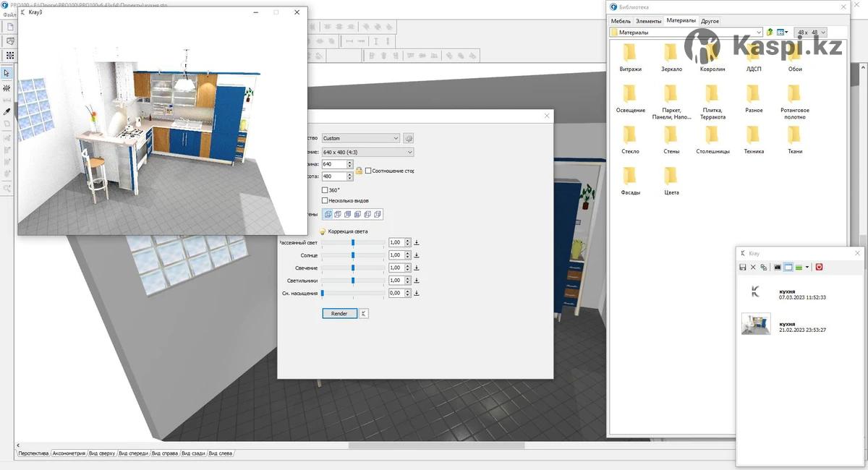
Task: Open the 48 x 48 icon size dropdown
Action: pyautogui.click(x=810, y=33)
